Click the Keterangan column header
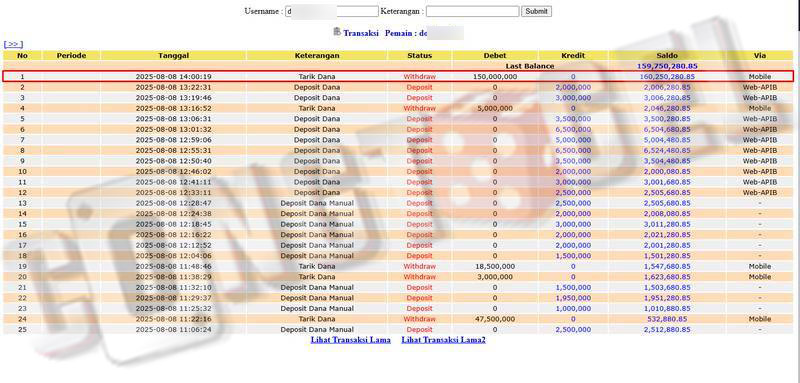800x383 pixels. [317, 56]
